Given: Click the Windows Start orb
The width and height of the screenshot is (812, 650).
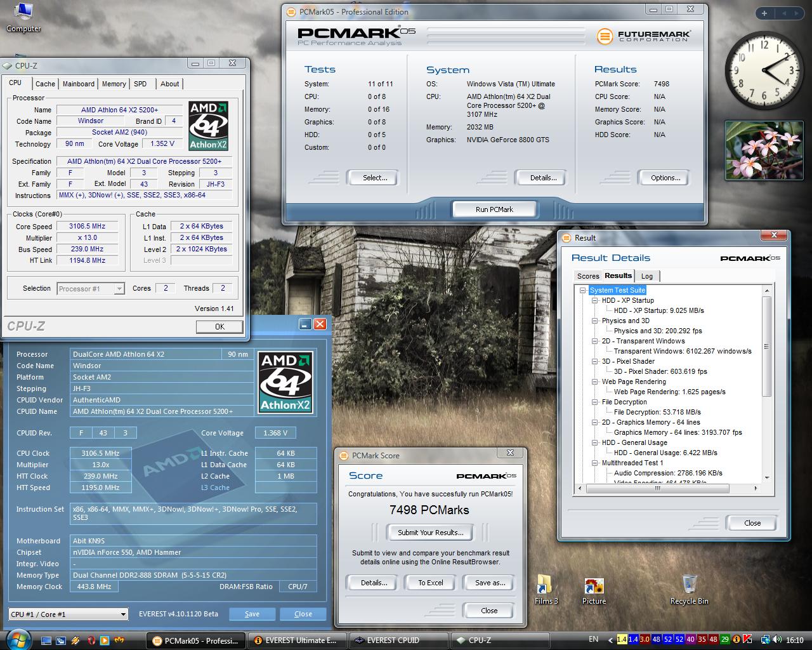Looking at the screenshot, I should point(18,640).
